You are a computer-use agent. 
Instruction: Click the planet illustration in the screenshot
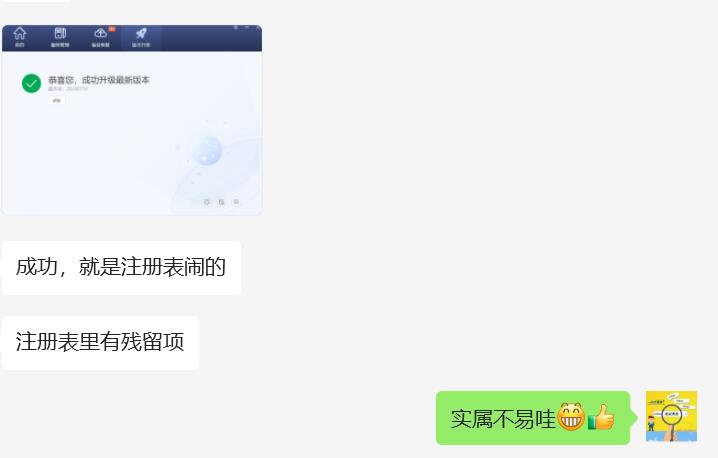pyautogui.click(x=207, y=150)
